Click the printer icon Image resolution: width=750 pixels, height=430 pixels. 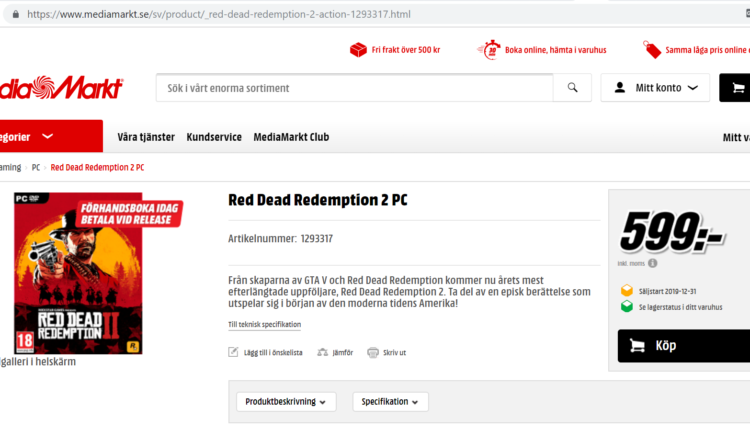pyautogui.click(x=373, y=353)
